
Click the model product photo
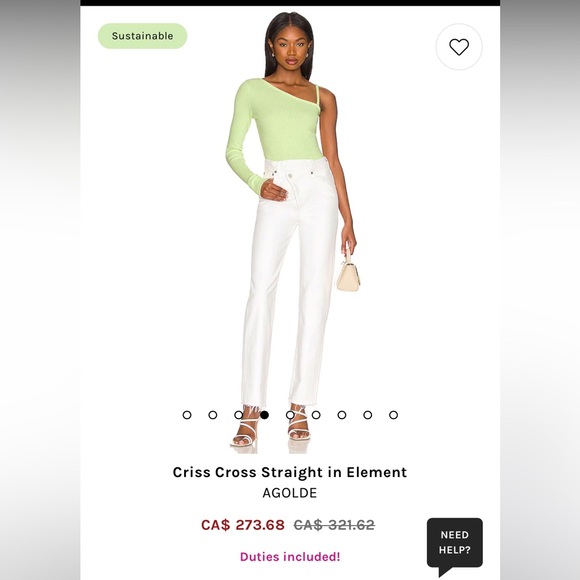pyautogui.click(x=292, y=232)
